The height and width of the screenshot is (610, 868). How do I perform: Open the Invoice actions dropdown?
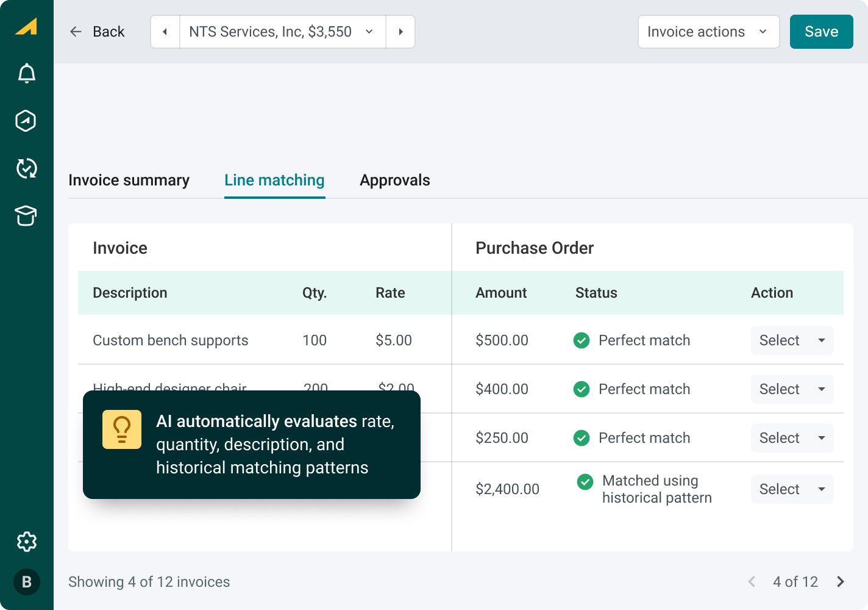click(708, 32)
